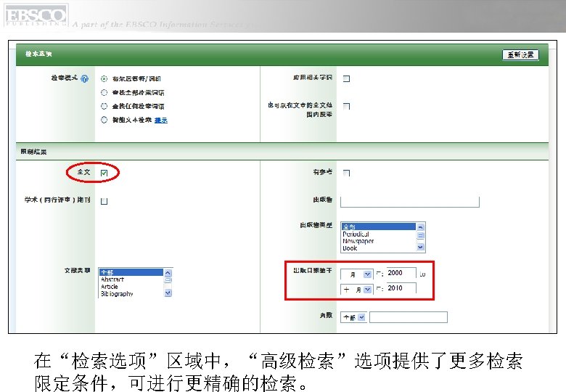This screenshot has width=566, height=392.
Task: Enable scholarly peer reviewed journals checkbox
Action: (x=104, y=201)
